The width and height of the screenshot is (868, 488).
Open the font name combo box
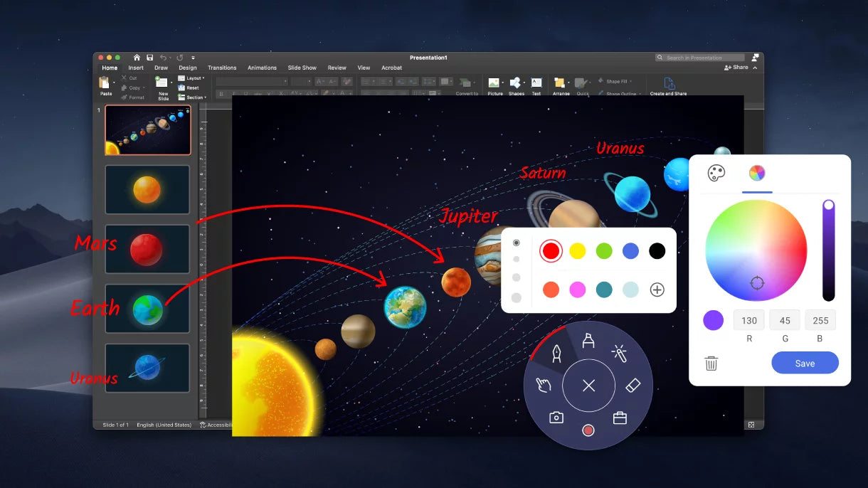pos(251,82)
